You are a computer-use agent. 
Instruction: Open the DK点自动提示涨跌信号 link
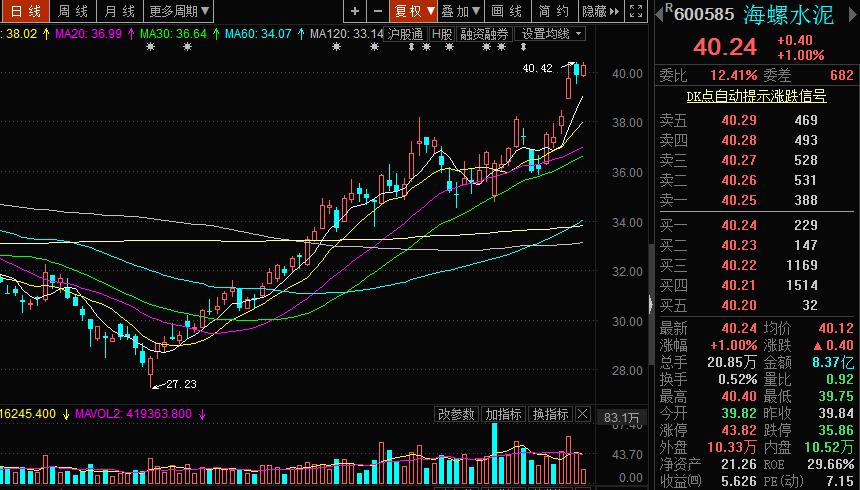pyautogui.click(x=755, y=96)
